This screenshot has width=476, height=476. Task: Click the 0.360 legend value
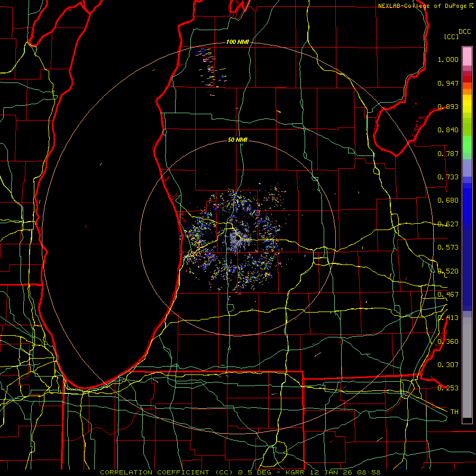(448, 341)
